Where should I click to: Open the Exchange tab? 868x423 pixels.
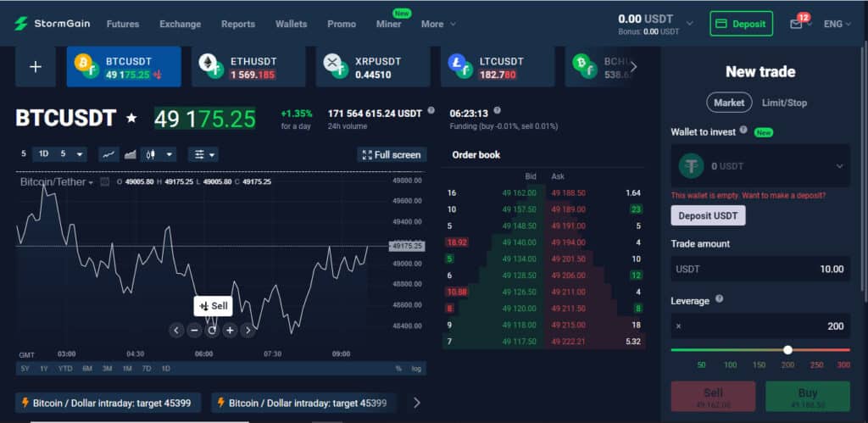[x=181, y=24]
